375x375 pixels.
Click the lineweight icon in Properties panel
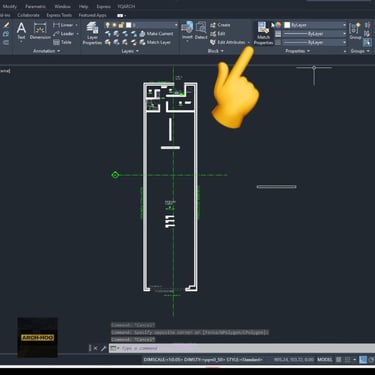click(278, 34)
